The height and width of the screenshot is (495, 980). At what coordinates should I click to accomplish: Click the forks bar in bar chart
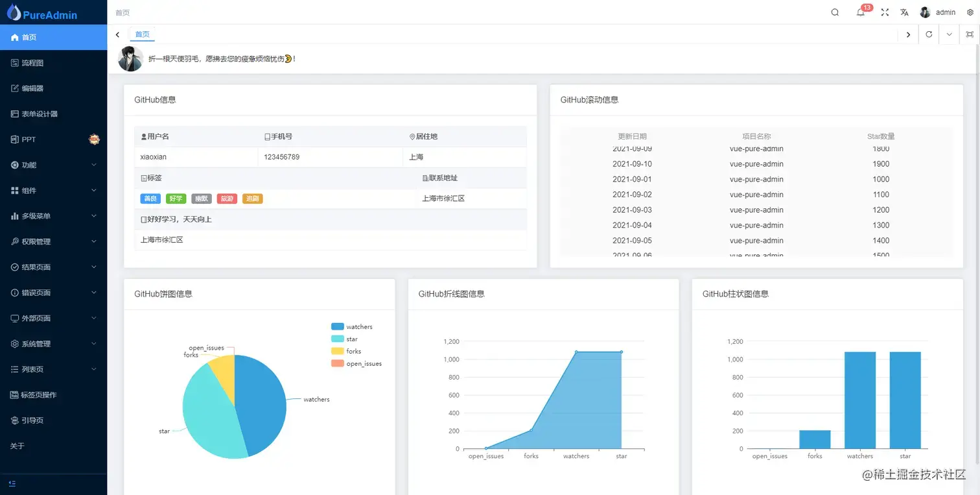pyautogui.click(x=815, y=439)
